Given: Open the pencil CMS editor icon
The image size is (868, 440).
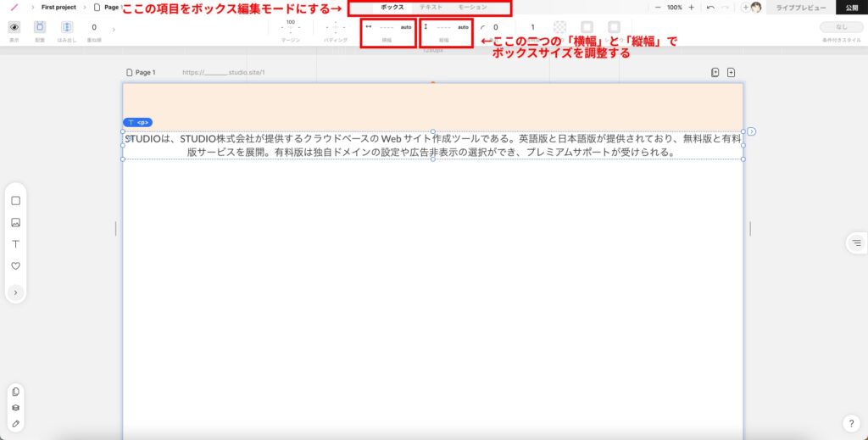Looking at the screenshot, I should (x=15, y=424).
